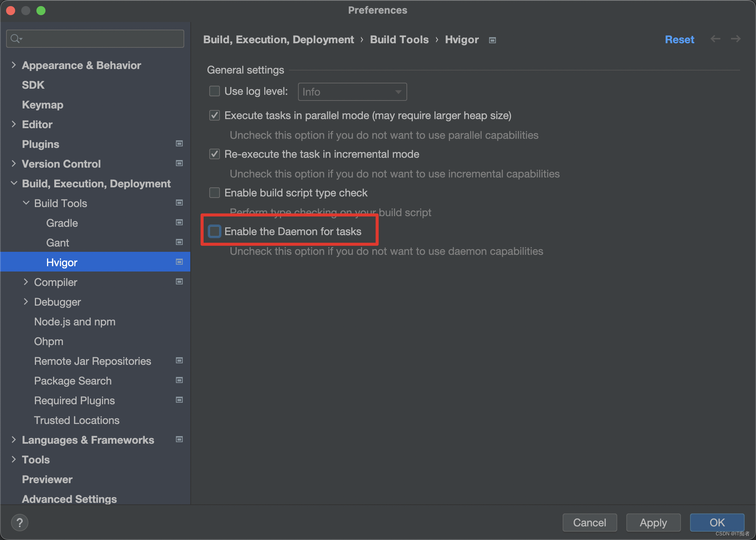
Task: Click the project-level icon beside Languages & Frameworks
Action: tap(179, 440)
